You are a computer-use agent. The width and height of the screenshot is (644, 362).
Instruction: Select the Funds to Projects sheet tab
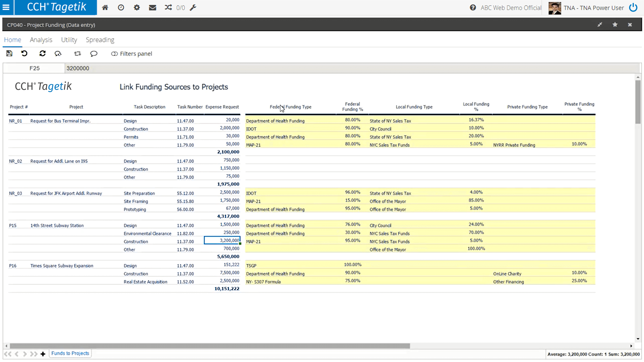click(70, 353)
